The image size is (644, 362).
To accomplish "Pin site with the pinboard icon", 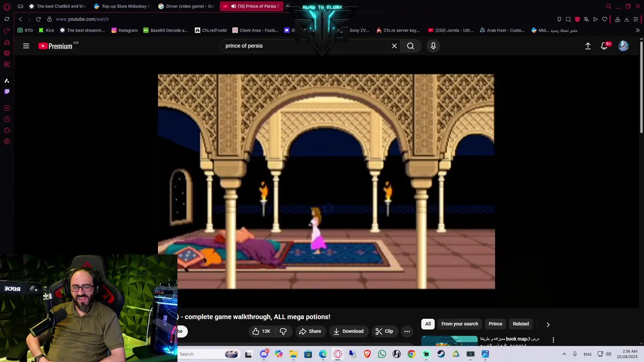I will coord(559,19).
